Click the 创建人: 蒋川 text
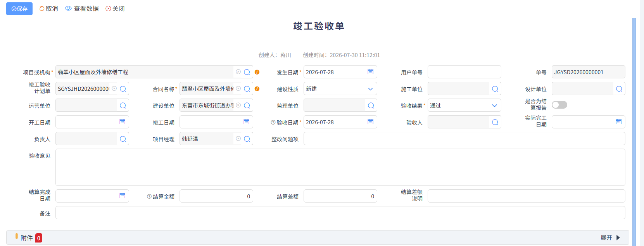The height and width of the screenshot is (246, 644). click(275, 55)
